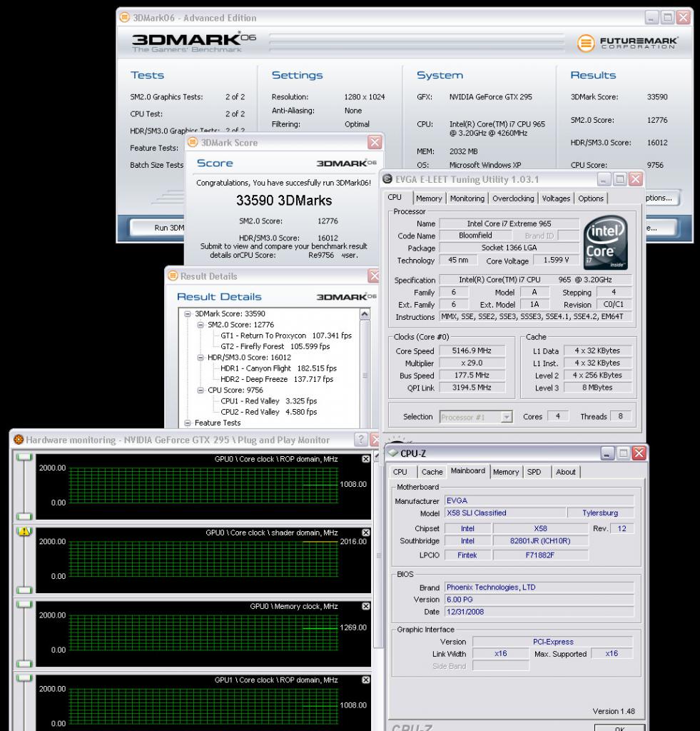Click the 3DMark Score dialog title icon
Viewport: 700px width, 731px height.
click(193, 142)
